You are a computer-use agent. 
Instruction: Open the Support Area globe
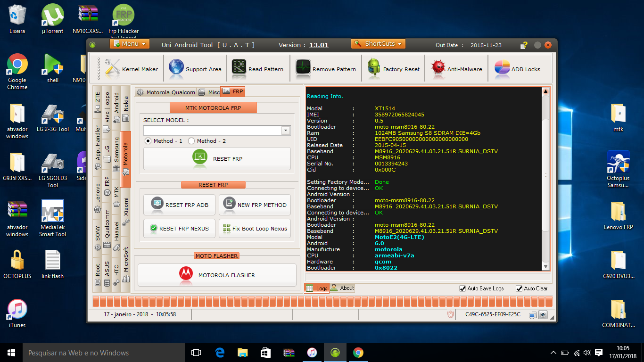(x=195, y=69)
